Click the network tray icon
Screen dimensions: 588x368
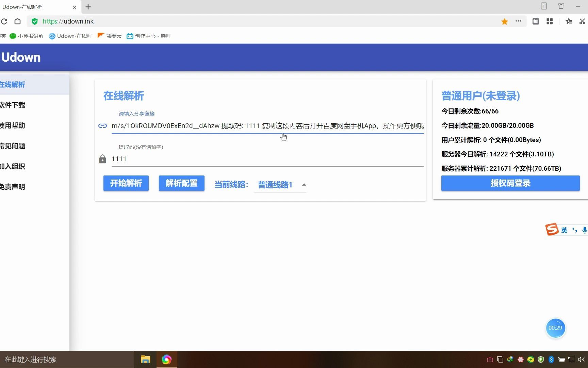tap(572, 359)
